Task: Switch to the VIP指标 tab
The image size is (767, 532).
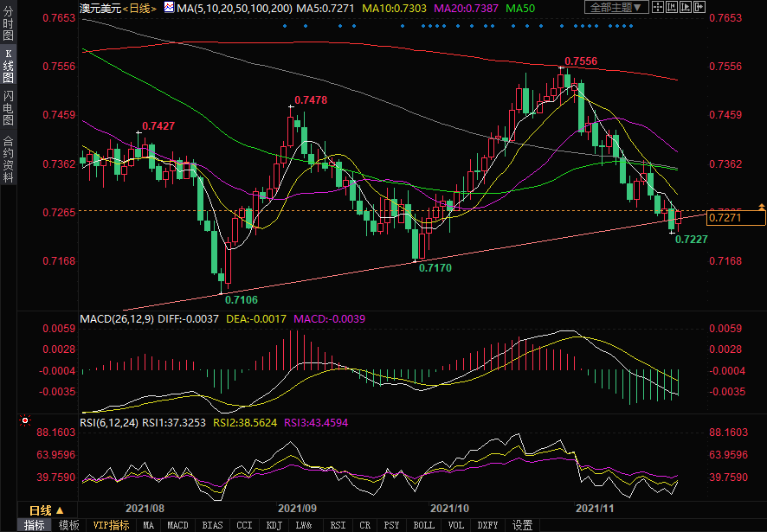Action: (111, 525)
